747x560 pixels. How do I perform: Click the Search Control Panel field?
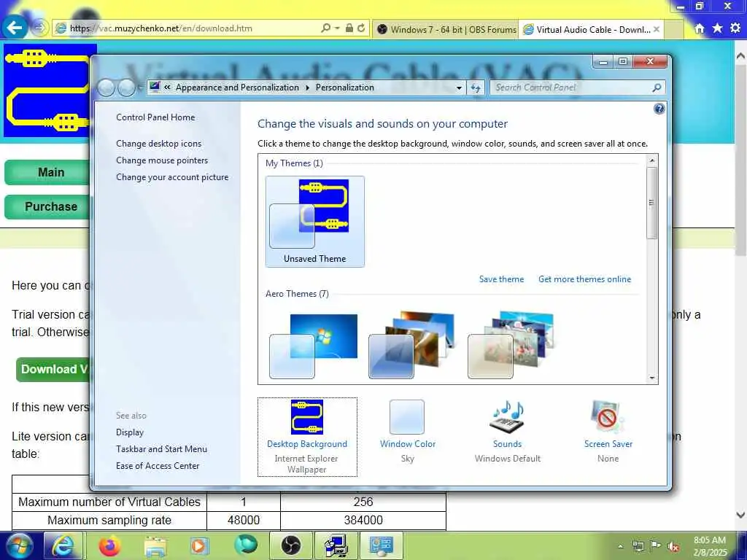[572, 87]
